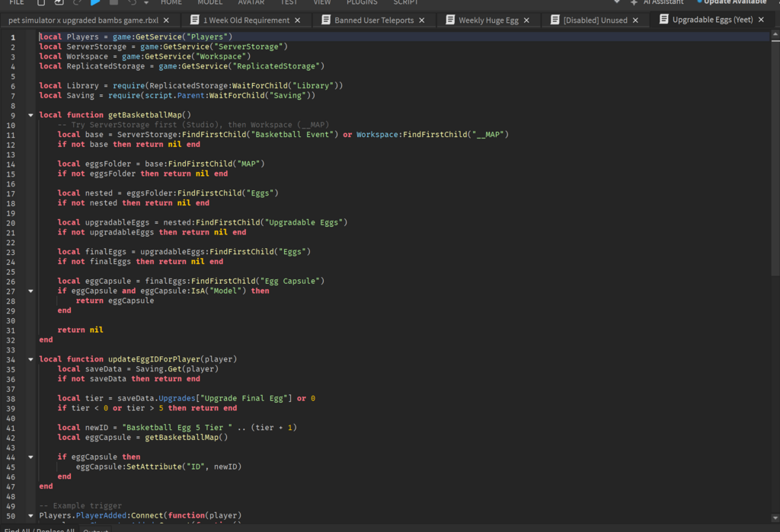The height and width of the screenshot is (532, 780).
Task: Close the Weekly Huge Egg tab
Action: click(526, 21)
